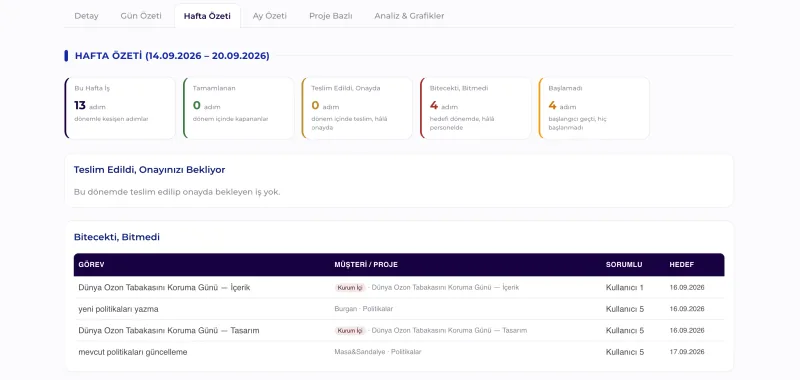Select task 'mevcut politikaları güncelleme'
This screenshot has width=800, height=380.
click(133, 352)
